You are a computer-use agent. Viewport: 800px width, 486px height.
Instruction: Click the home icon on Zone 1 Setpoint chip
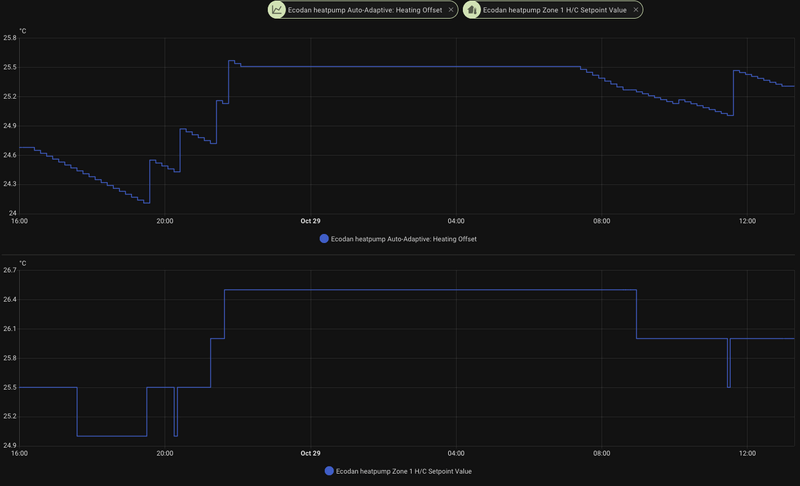(x=472, y=10)
